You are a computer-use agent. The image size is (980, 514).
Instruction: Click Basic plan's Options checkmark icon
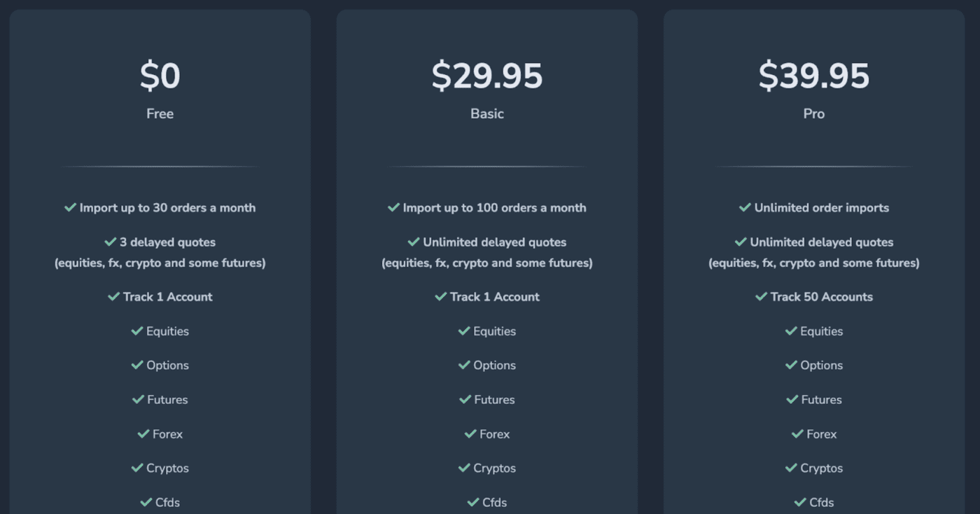pos(464,366)
